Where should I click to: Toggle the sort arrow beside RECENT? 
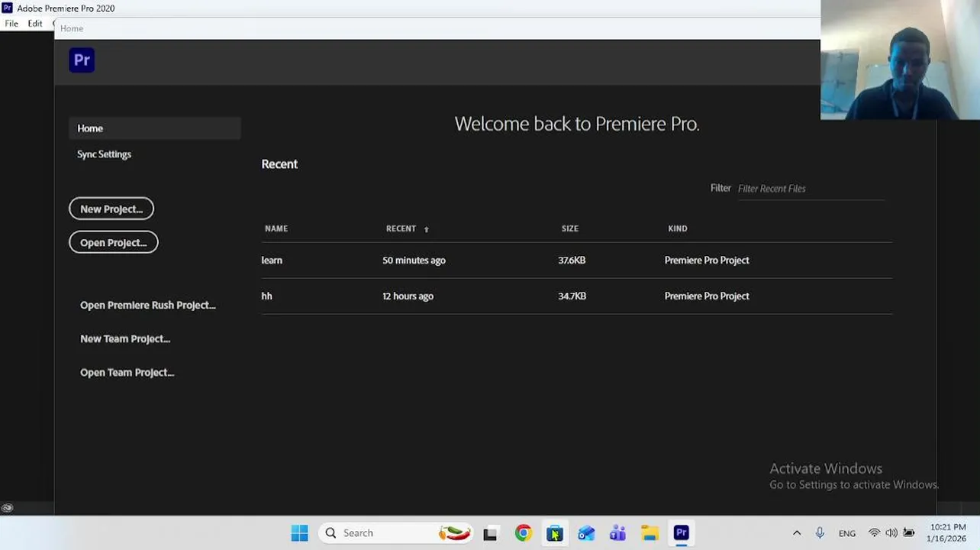(426, 229)
